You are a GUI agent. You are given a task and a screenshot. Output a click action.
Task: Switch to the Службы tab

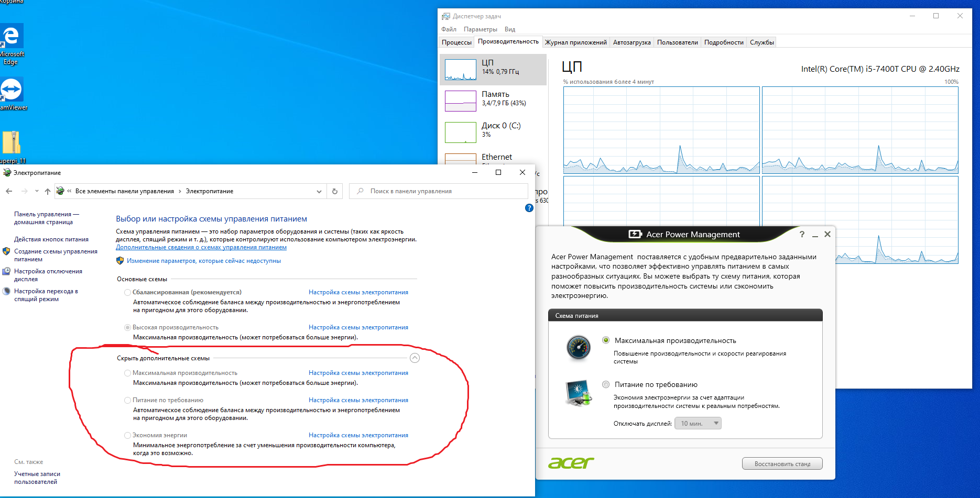coord(762,42)
